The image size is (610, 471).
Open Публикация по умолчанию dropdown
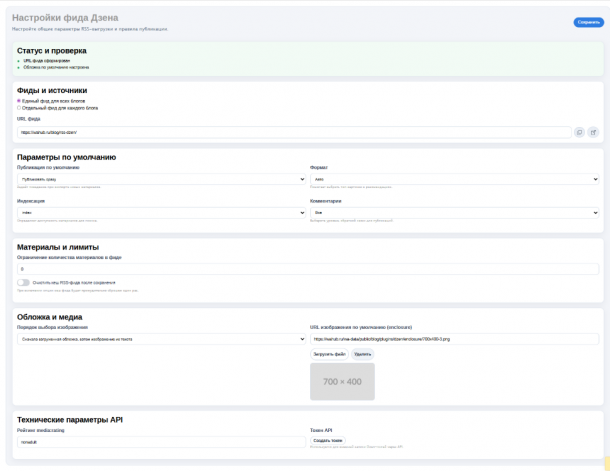(x=161, y=180)
